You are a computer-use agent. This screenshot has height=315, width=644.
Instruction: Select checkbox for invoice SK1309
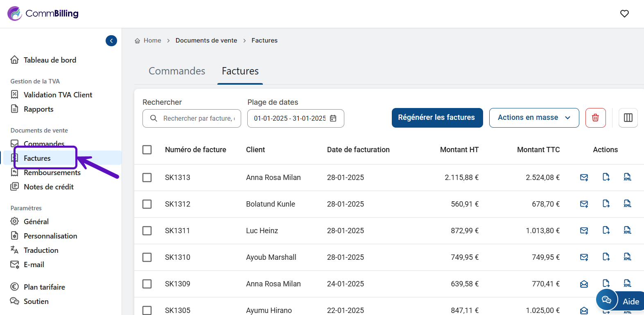(x=147, y=284)
